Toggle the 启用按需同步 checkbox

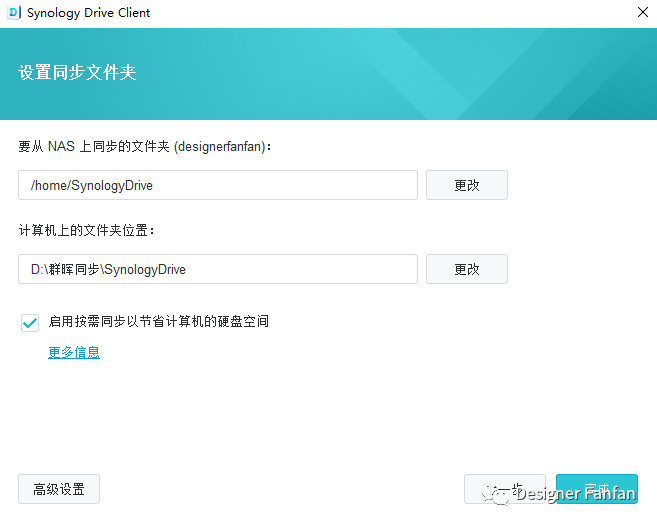tap(30, 323)
